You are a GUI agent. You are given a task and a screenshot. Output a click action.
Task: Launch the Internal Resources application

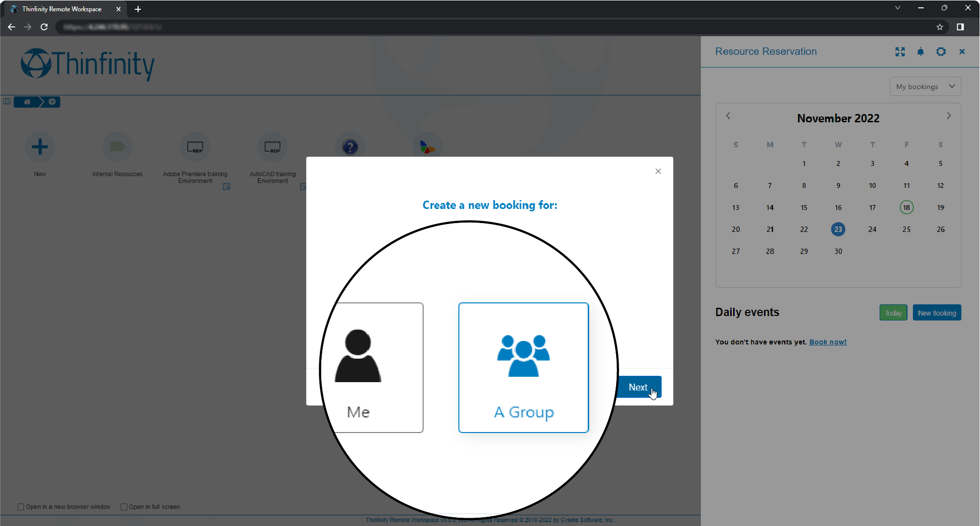(117, 147)
